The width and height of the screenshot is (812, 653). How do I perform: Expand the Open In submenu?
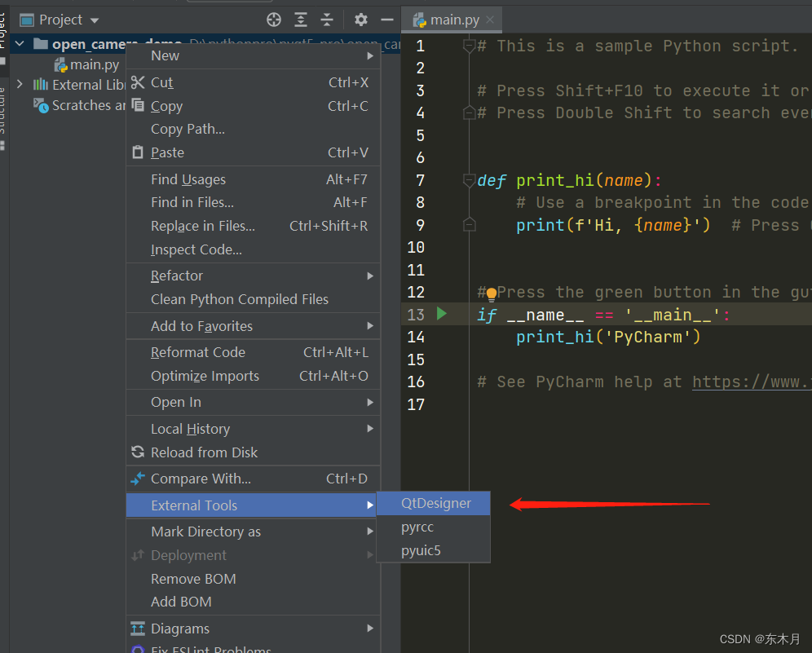(254, 402)
